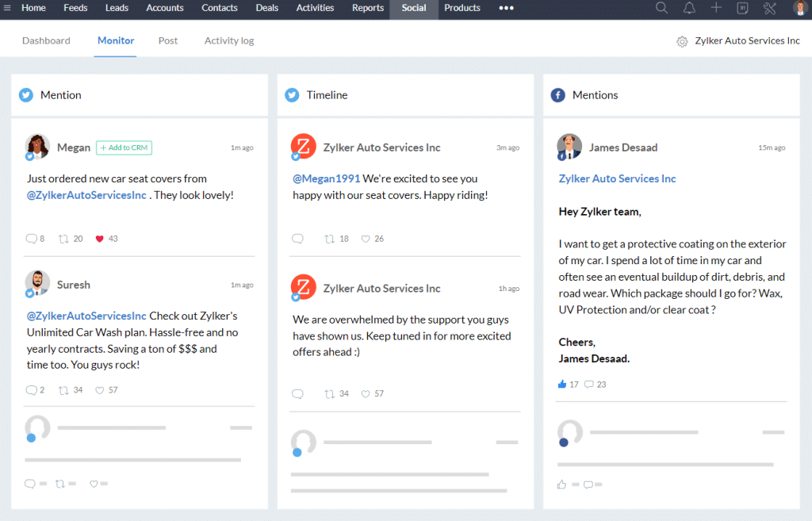Click the '1h ago' timestamp

[508, 289]
